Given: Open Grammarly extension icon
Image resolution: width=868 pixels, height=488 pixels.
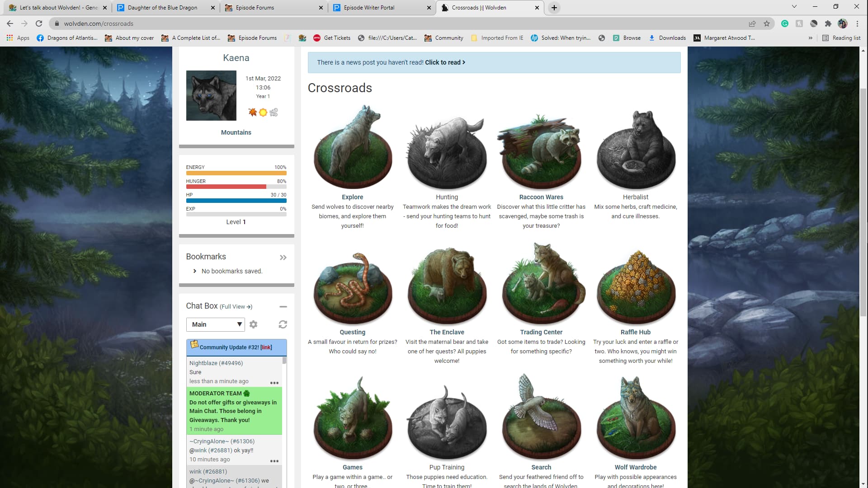Looking at the screenshot, I should [785, 23].
